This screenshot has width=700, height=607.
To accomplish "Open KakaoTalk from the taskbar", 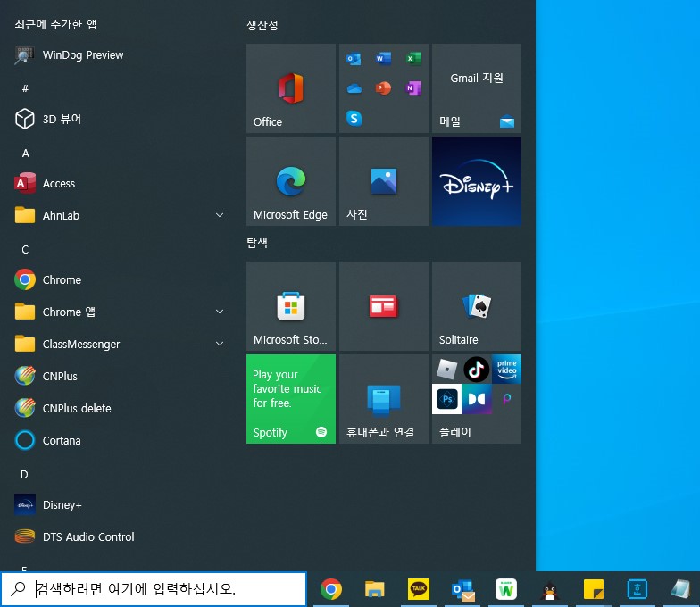I will pos(418,589).
